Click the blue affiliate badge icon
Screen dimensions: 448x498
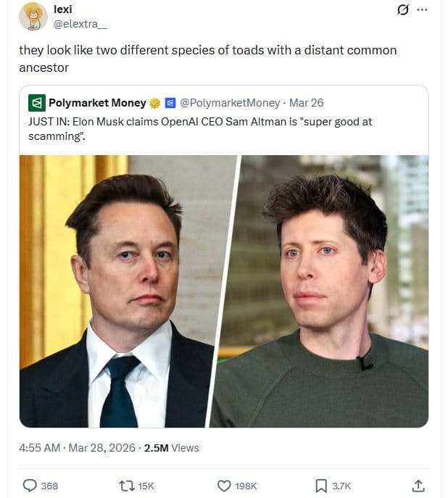point(170,103)
